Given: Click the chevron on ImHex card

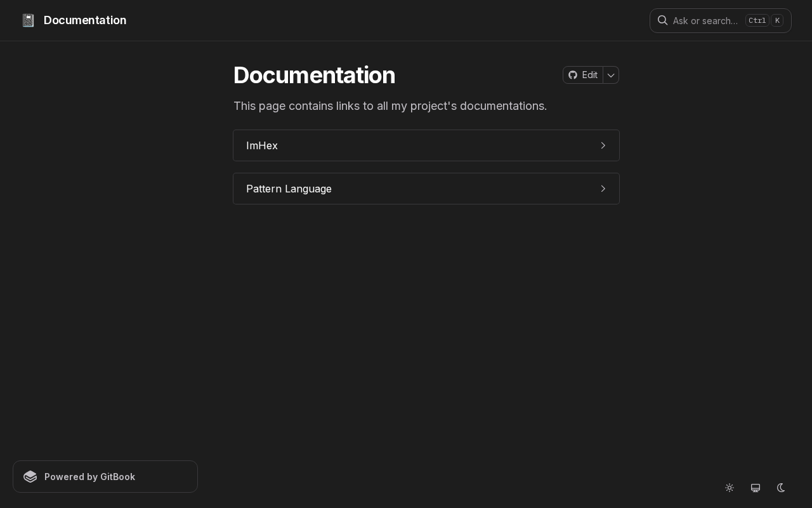Looking at the screenshot, I should coord(603,145).
